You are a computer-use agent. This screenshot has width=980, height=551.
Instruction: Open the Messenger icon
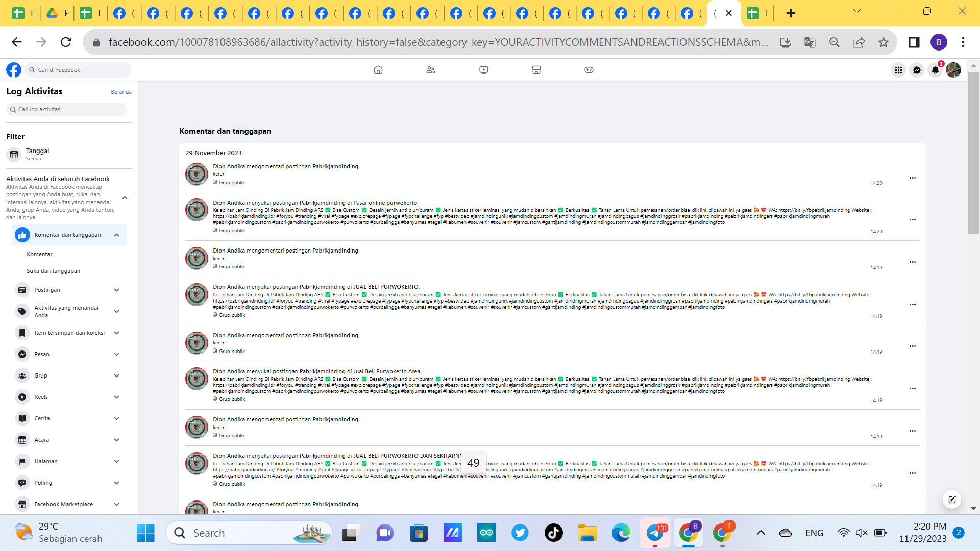917,70
